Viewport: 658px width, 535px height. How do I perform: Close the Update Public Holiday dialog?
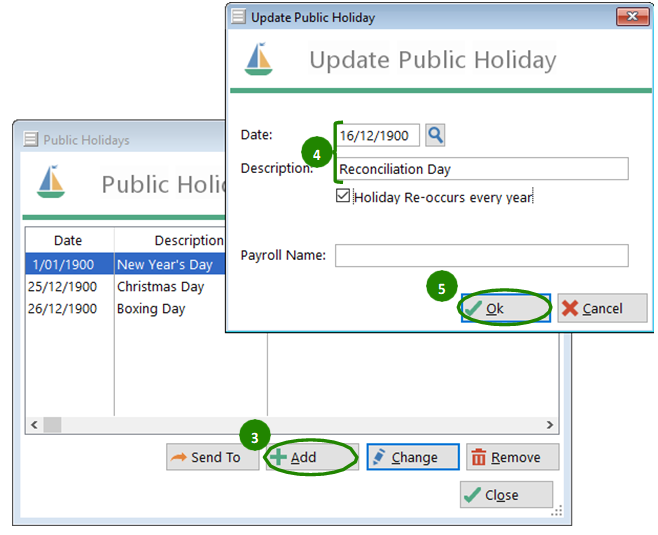632,17
